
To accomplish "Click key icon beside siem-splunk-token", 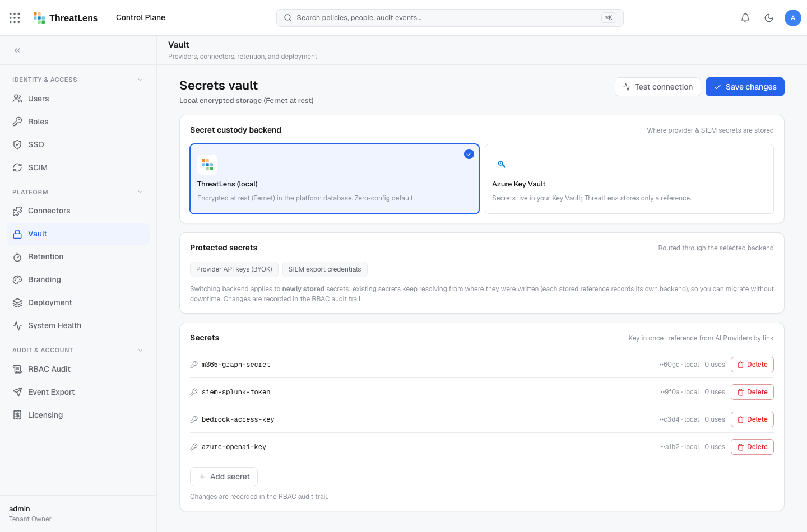I will pyautogui.click(x=194, y=392).
